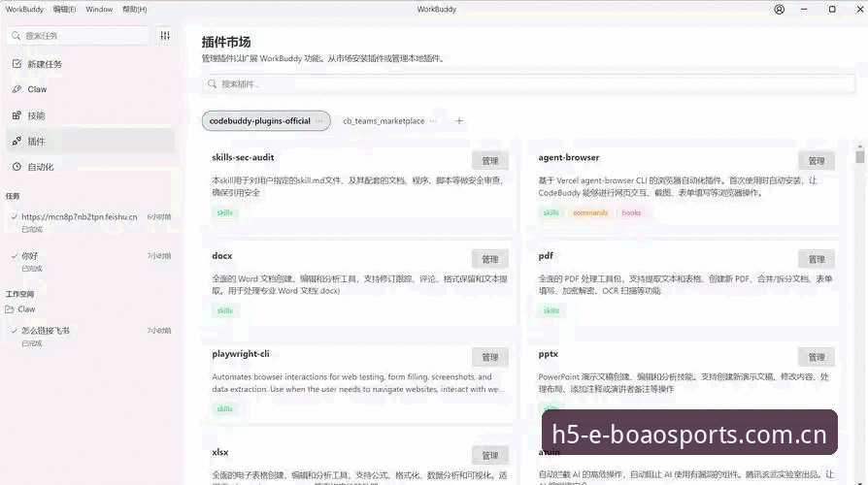The width and height of the screenshot is (868, 485).
Task: Select 插件 in sidebar
Action: (90, 142)
